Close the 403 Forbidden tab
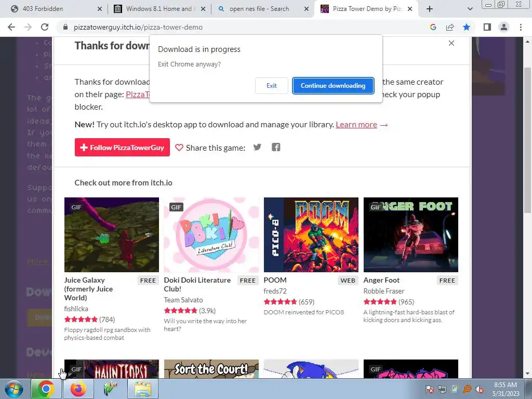 [x=99, y=9]
